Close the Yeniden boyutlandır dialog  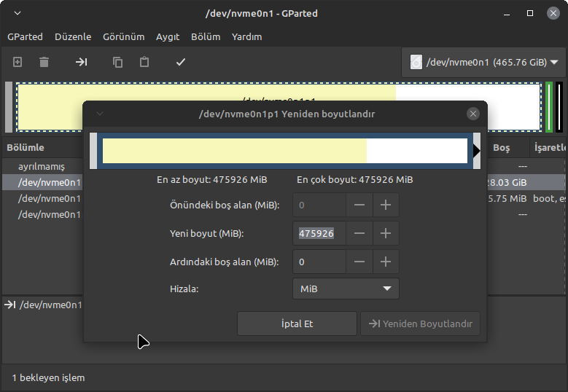coord(472,114)
